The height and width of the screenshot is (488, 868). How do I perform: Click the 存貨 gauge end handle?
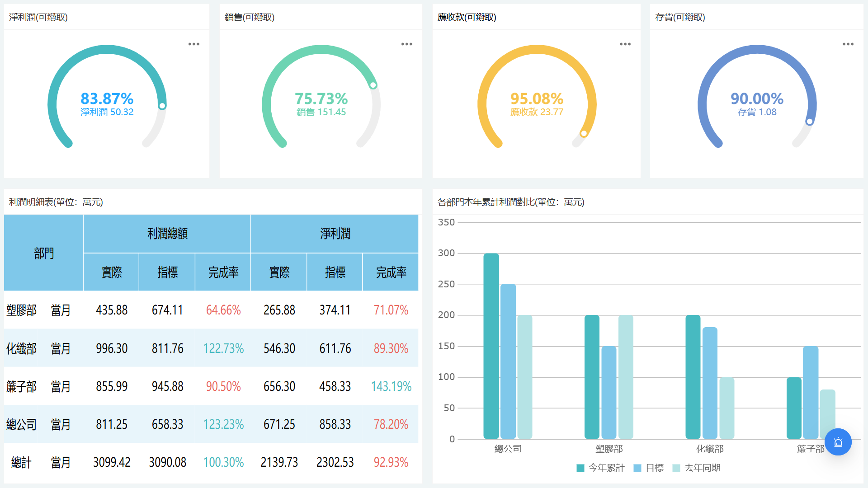pos(810,122)
